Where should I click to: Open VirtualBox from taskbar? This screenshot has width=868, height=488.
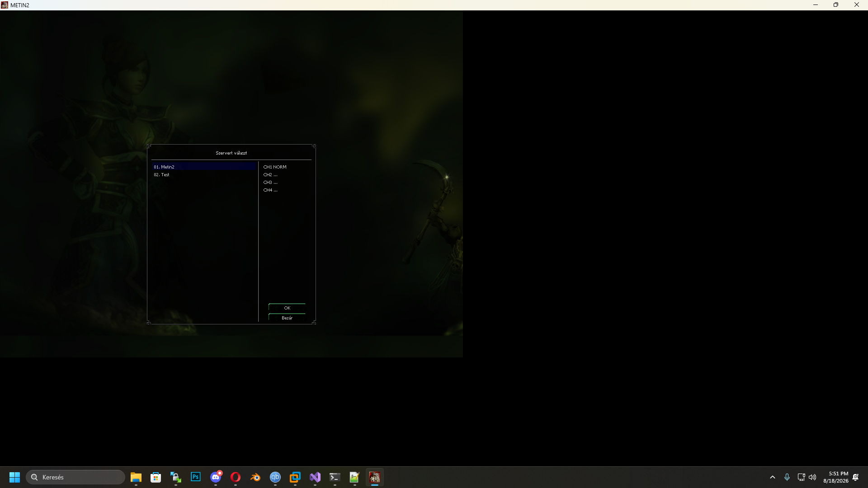[x=295, y=477]
